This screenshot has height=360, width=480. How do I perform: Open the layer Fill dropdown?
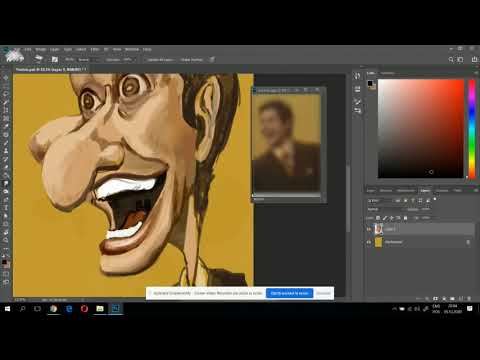426,218
